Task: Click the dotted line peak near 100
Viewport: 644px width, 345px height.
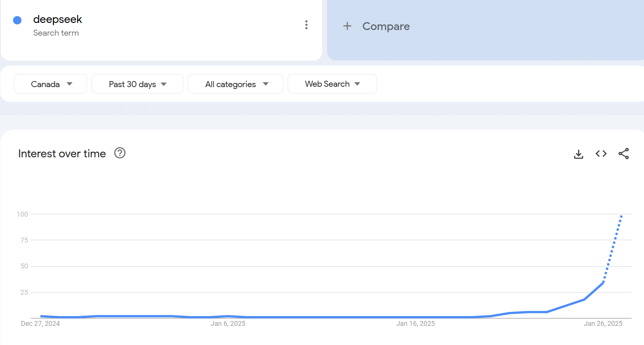Action: coord(621,217)
